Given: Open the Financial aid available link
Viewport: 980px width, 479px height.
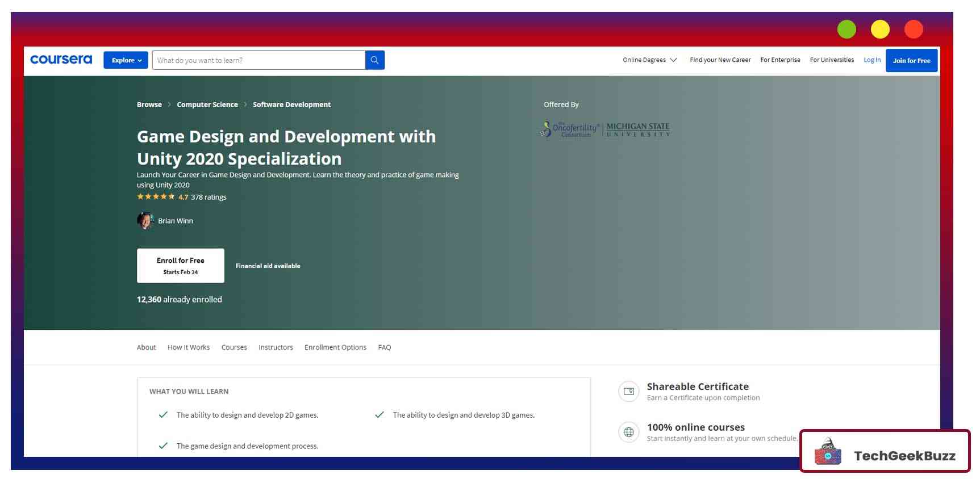Looking at the screenshot, I should (268, 266).
